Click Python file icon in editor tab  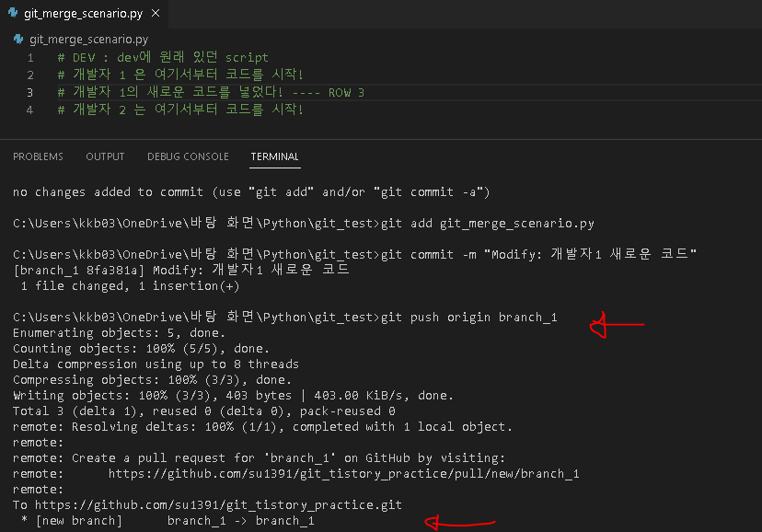[13, 13]
